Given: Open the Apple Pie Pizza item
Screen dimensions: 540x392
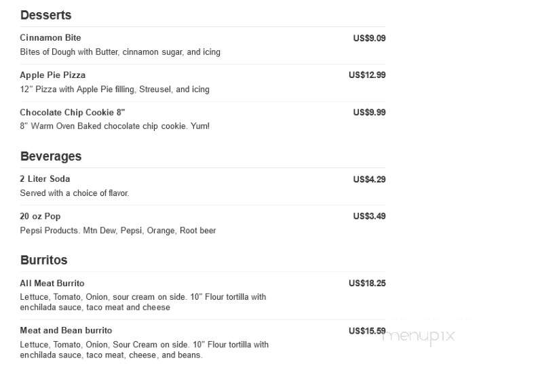Looking at the screenshot, I should click(x=53, y=75).
